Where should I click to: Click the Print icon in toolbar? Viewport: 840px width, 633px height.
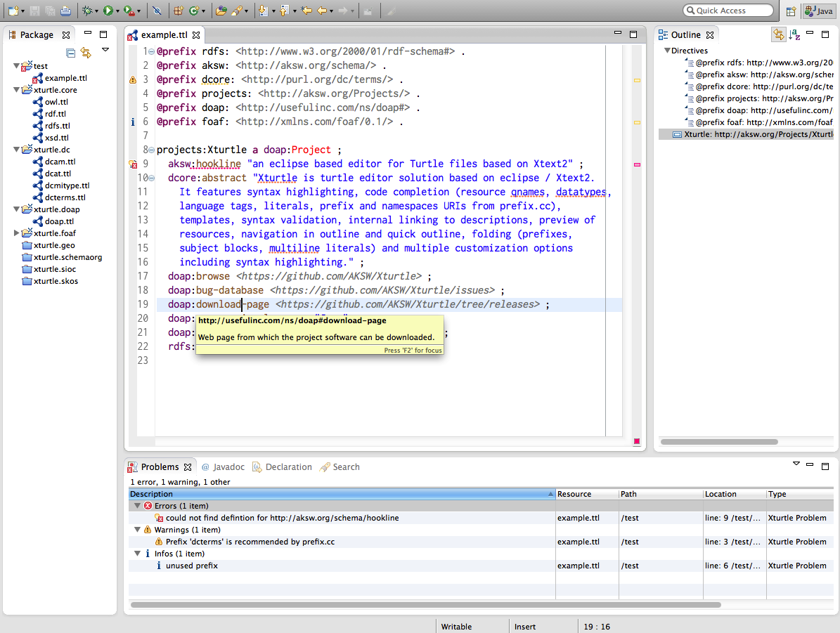pyautogui.click(x=65, y=11)
